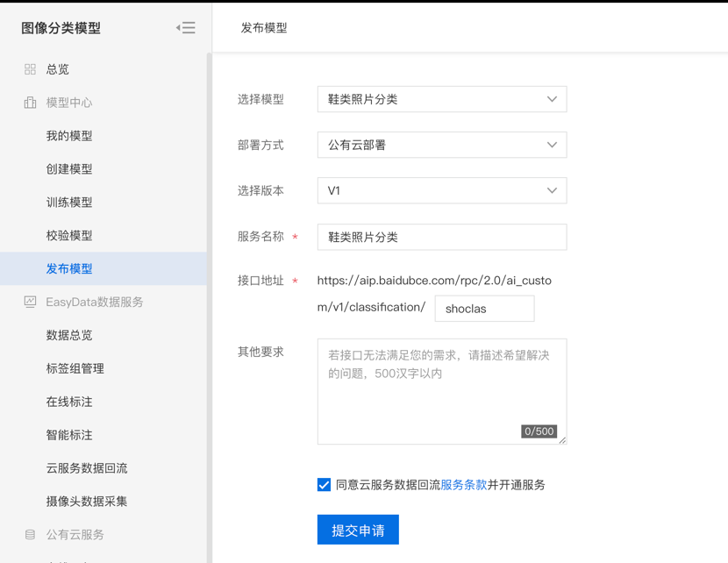Toggle the 同意云服务数据回流 checkbox
This screenshot has height=563, width=728.
(x=325, y=485)
